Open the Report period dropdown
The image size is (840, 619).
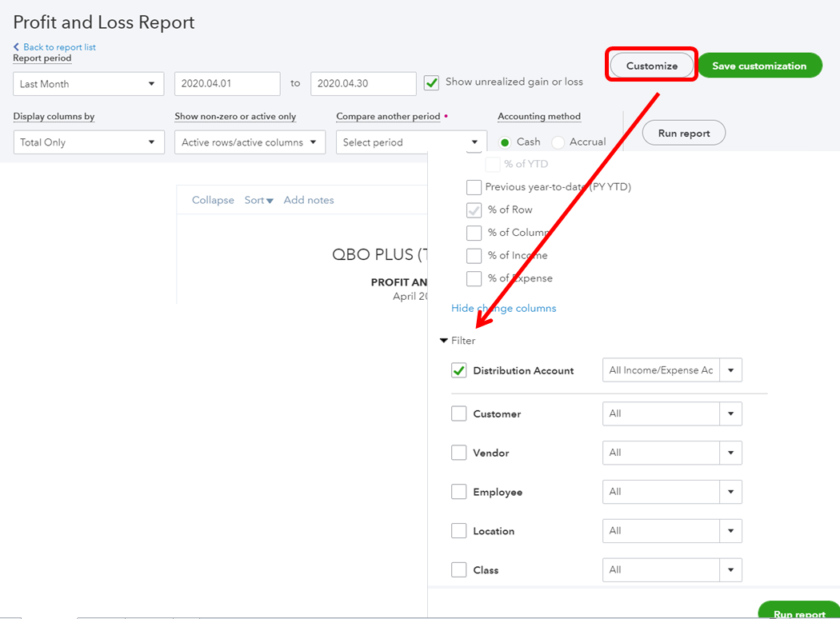(x=88, y=84)
